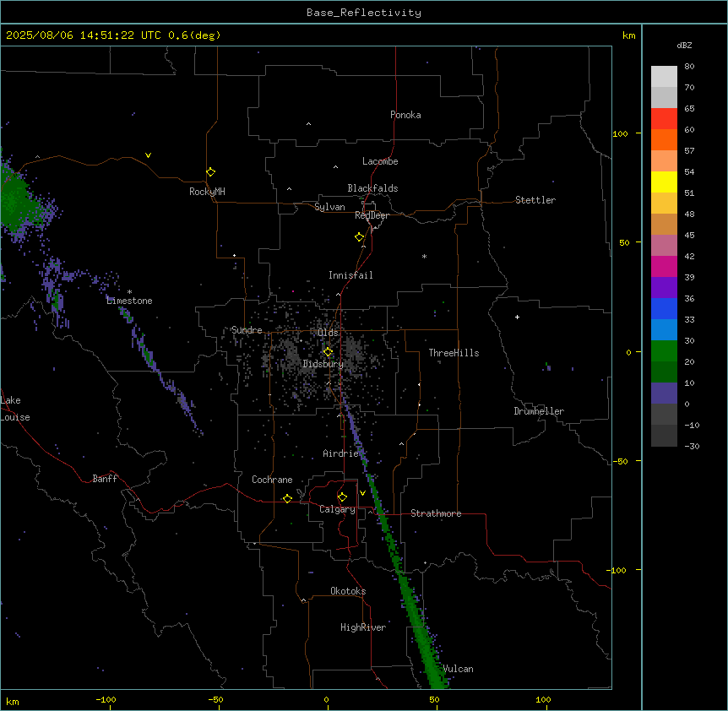
Task: Click the km unit label at top right
Action: (x=628, y=35)
